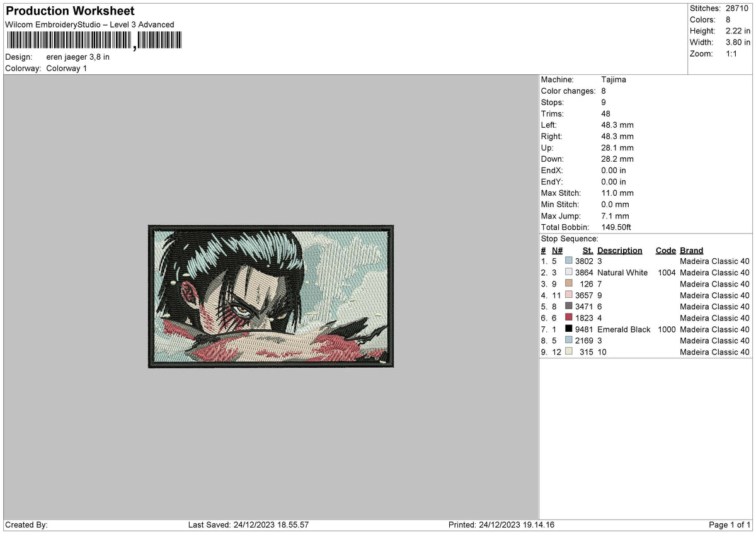Click code 1004 in the stop sequence
Image resolution: width=756 pixels, height=534 pixels.
pyautogui.click(x=667, y=273)
